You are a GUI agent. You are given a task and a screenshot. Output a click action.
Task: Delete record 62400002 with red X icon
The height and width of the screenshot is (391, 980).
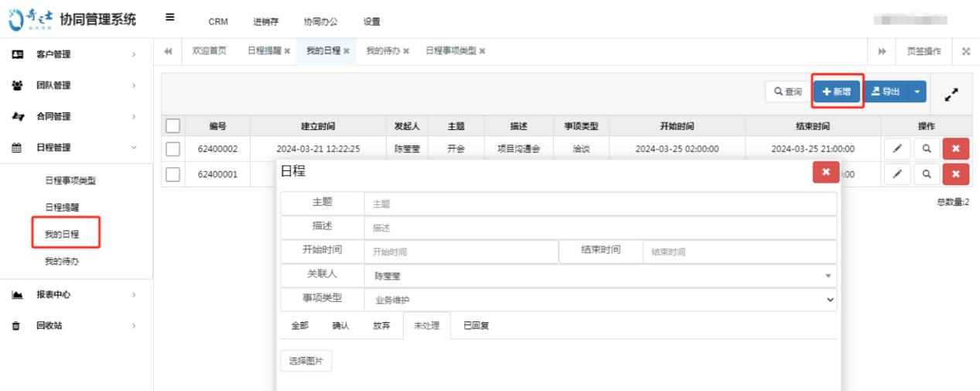[955, 149]
